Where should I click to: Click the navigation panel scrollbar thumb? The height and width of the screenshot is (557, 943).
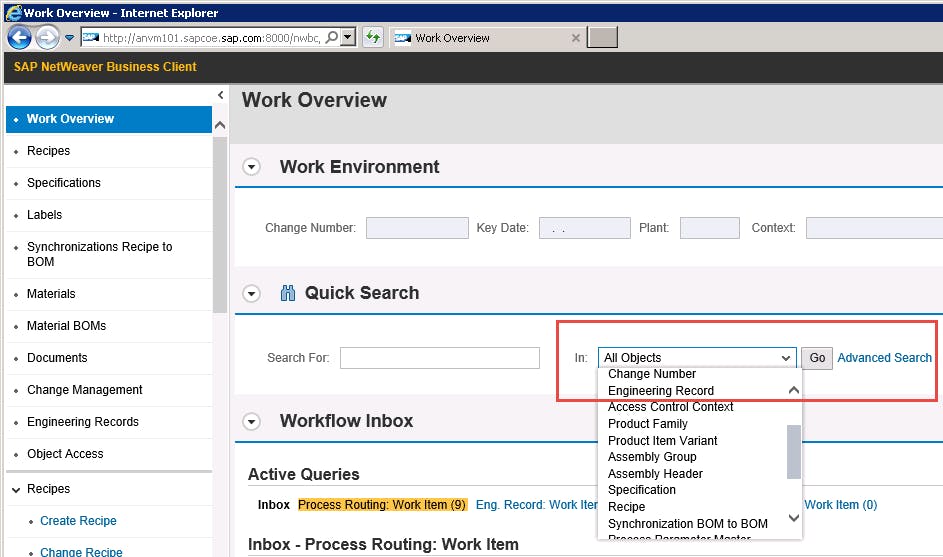click(220, 225)
